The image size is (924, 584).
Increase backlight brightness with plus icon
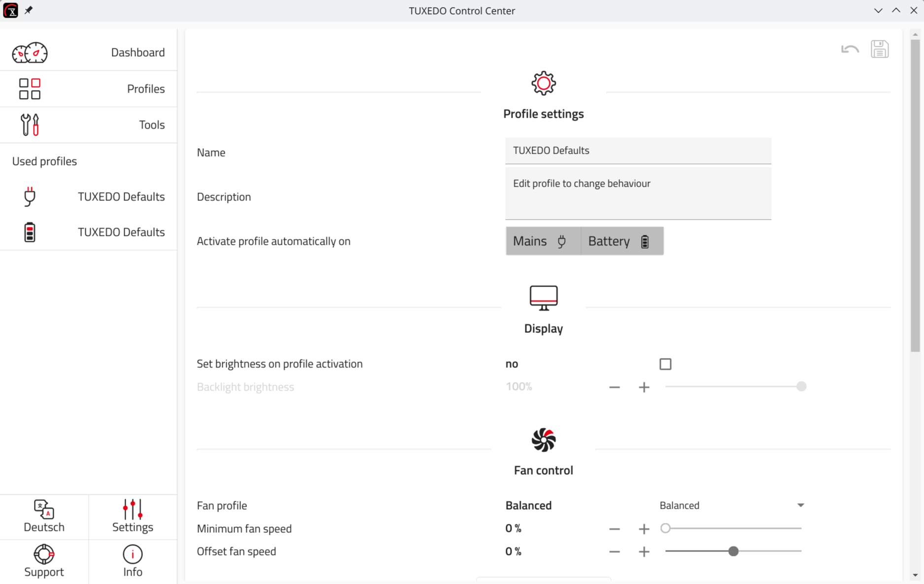644,387
